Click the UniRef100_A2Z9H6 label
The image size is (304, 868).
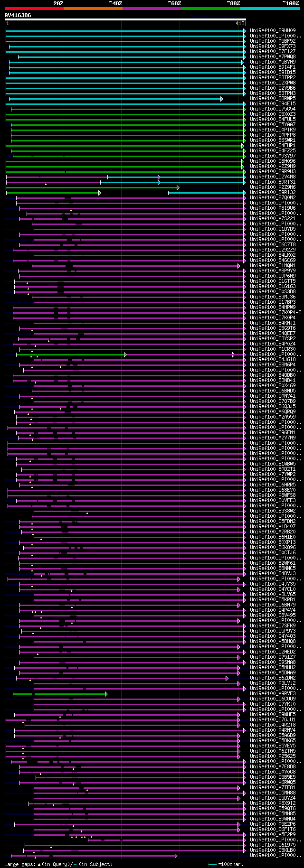click(x=273, y=187)
